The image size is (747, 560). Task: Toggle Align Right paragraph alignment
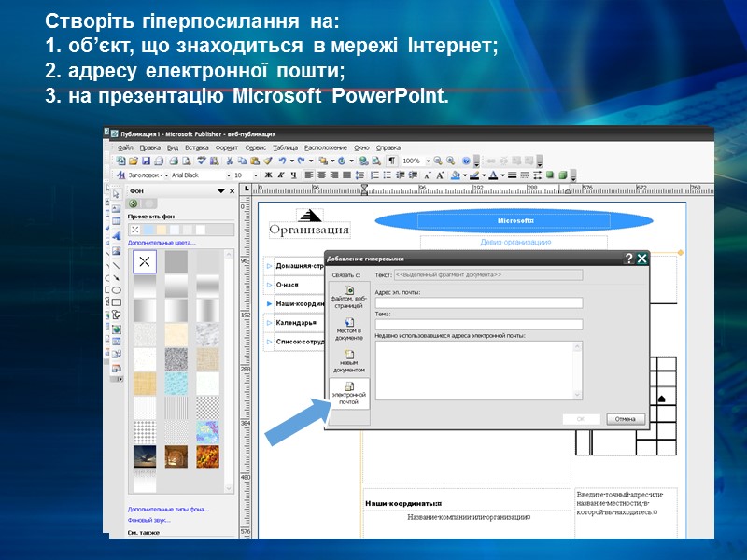(333, 175)
